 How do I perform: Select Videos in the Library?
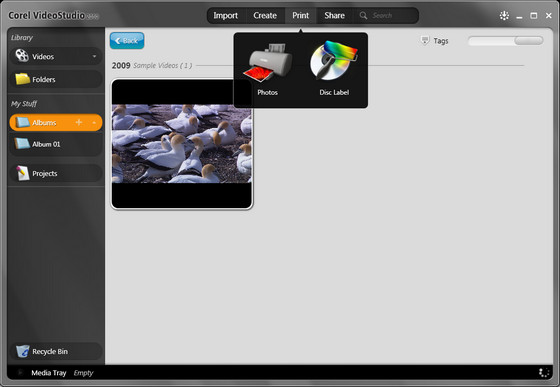pyautogui.click(x=56, y=56)
